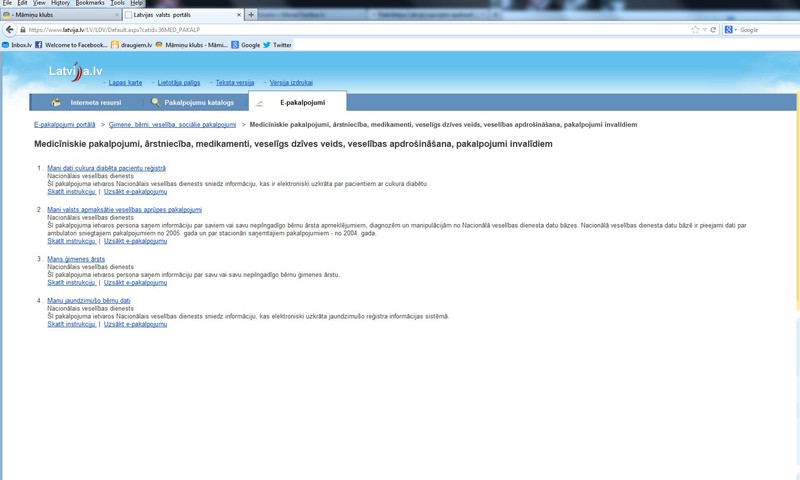The image size is (800, 480).
Task: Open the Inbox.lv bookmark
Action: [x=17, y=45]
